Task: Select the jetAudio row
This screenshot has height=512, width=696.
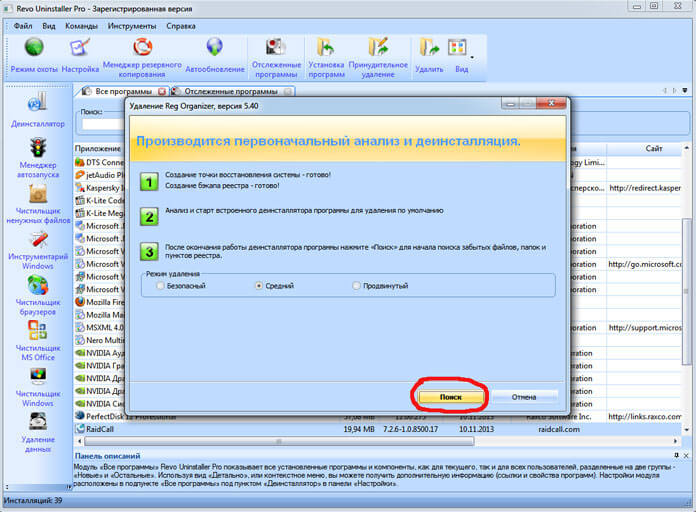Action: [x=99, y=175]
